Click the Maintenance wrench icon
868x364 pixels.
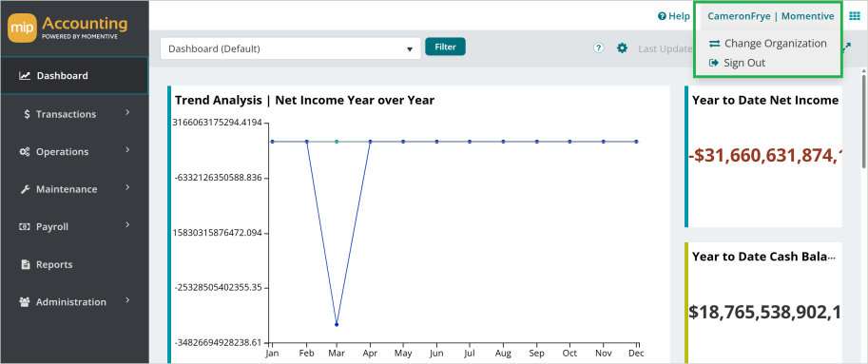[x=25, y=189]
